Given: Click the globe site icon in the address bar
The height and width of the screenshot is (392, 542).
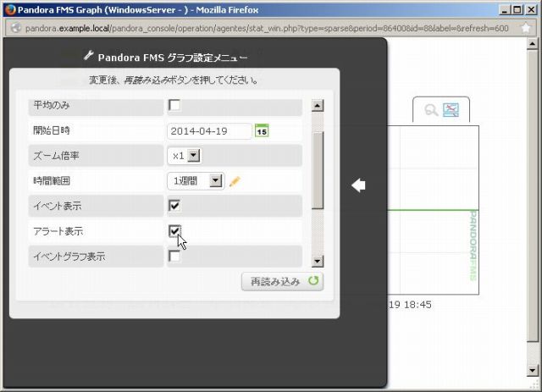Looking at the screenshot, I should pos(15,28).
